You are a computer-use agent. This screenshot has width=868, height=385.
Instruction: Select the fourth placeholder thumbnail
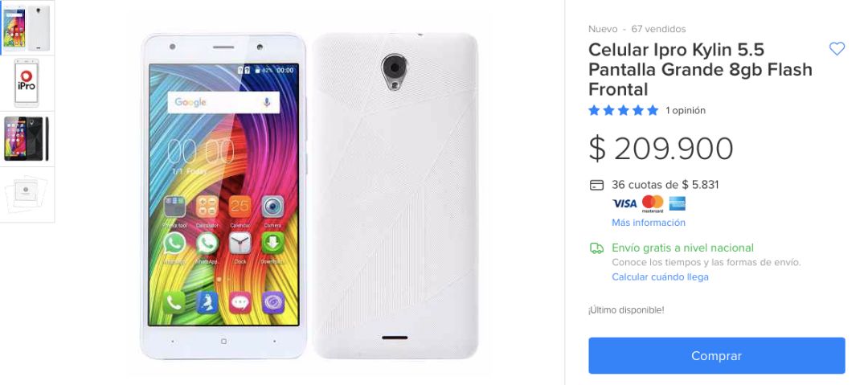click(x=27, y=195)
